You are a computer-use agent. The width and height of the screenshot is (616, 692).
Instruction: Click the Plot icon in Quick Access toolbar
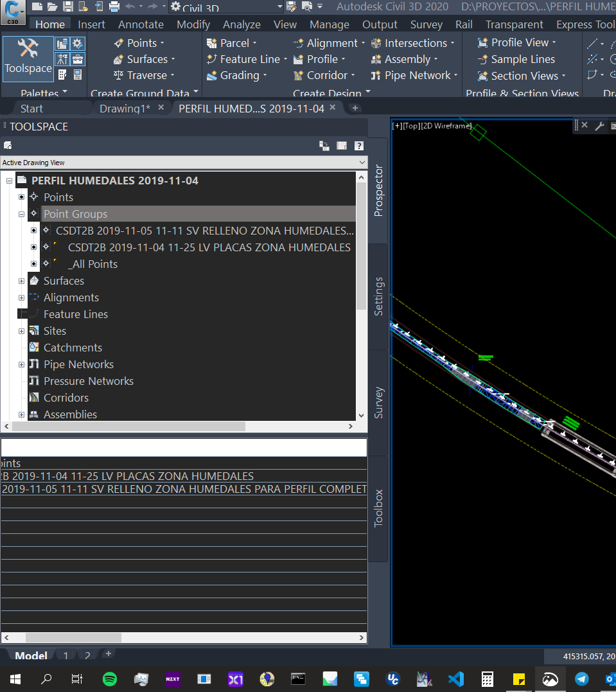coord(114,6)
